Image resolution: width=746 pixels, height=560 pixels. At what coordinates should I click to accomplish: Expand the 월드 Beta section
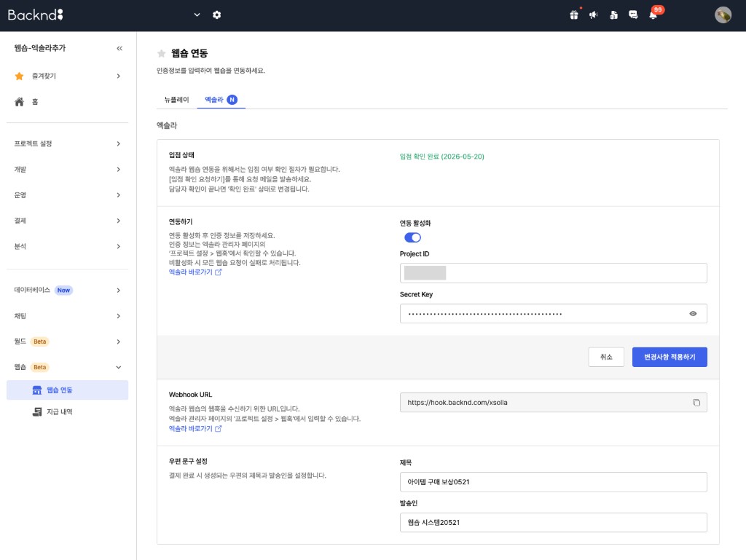coord(67,342)
